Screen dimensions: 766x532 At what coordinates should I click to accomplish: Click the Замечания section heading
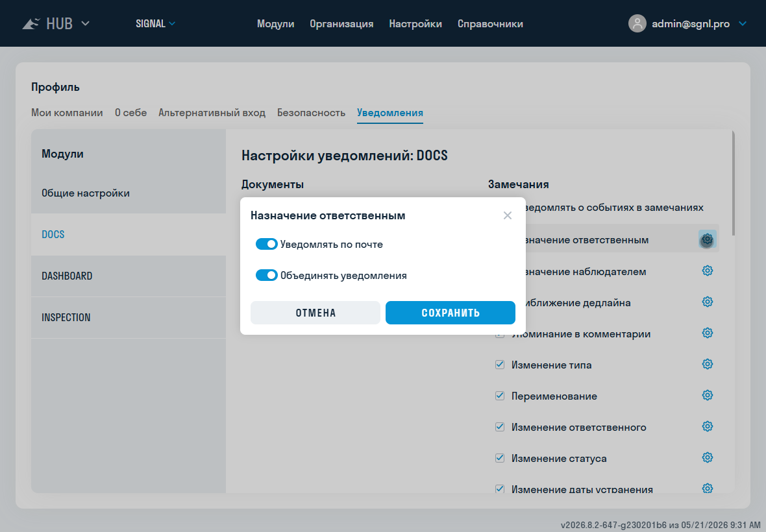[x=518, y=184]
